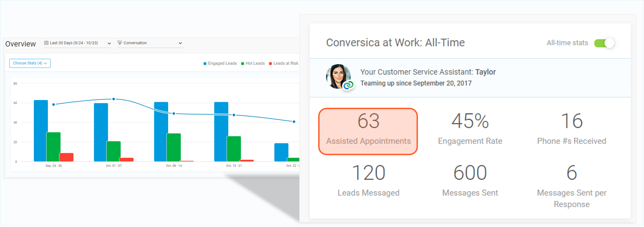Click the green bar for Oct. 01 - 07
644x227 pixels.
(x=113, y=151)
